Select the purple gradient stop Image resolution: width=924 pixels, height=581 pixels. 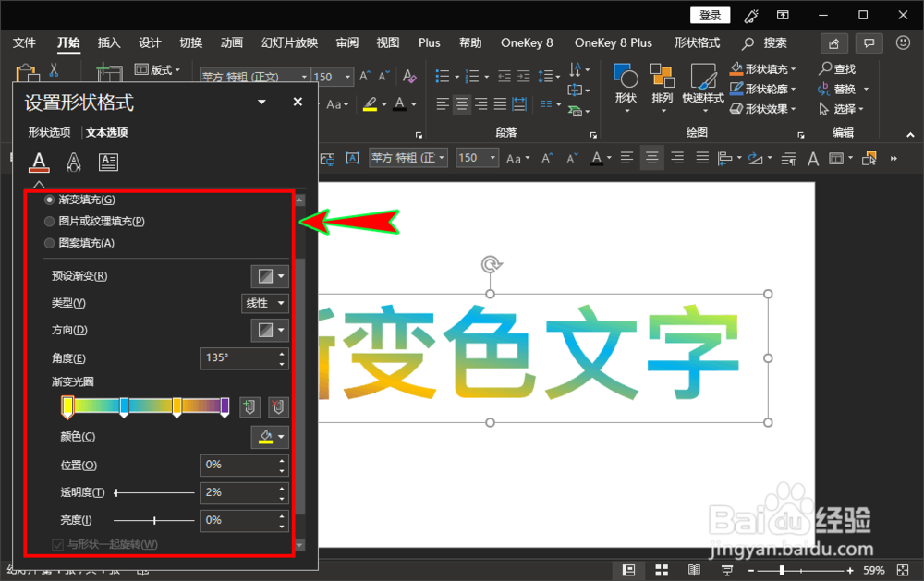(225, 406)
